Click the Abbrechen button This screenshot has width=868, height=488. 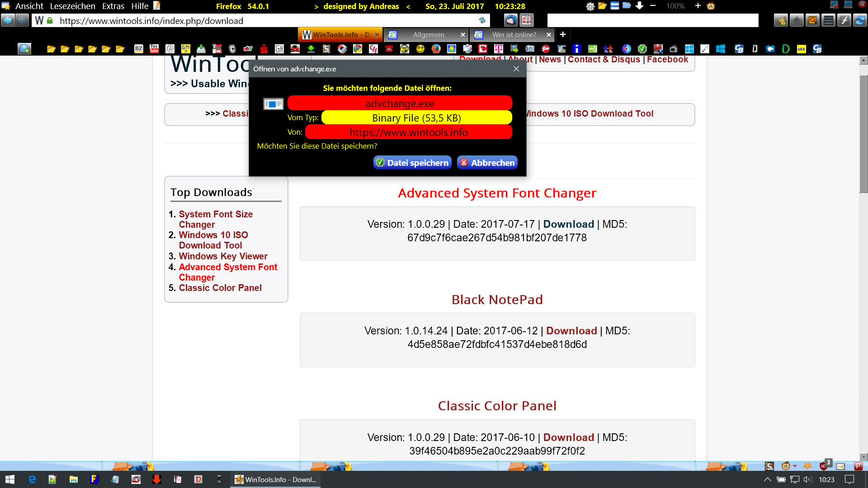[487, 163]
